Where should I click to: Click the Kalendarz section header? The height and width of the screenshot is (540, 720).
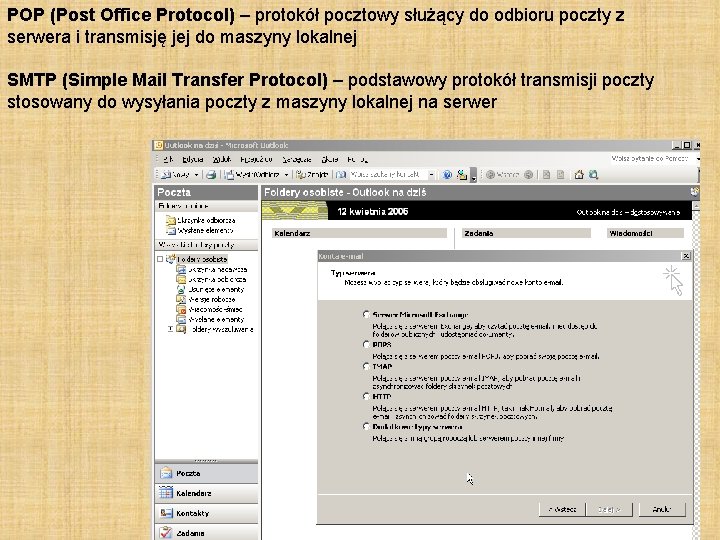[x=359, y=233]
